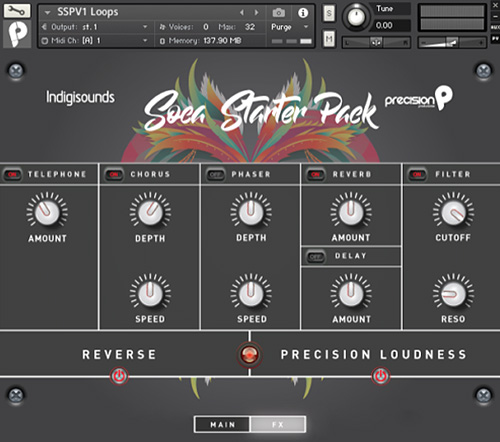The width and height of the screenshot is (500, 442).
Task: Click the Phaser Speed knob
Action: (251, 294)
